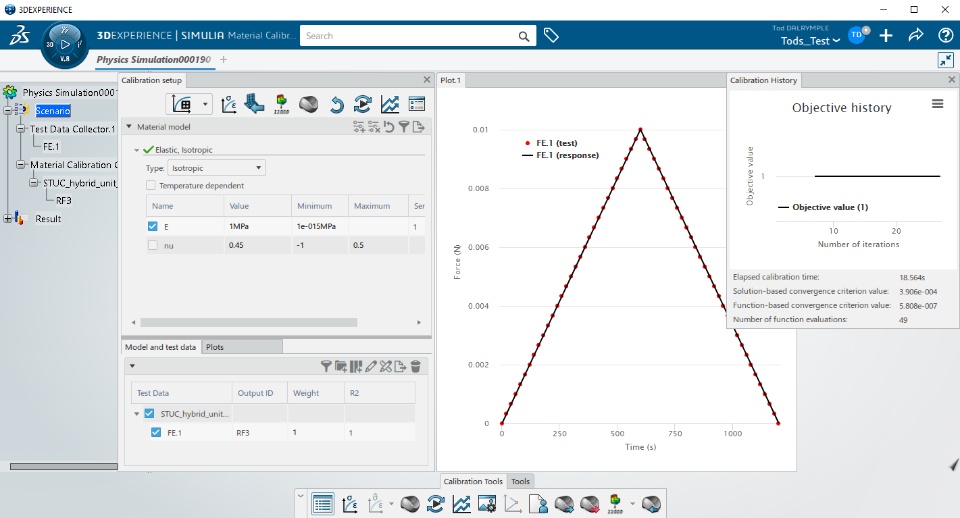
Task: Click the mesh import arrow icon in Calibration setup
Action: [x=254, y=104]
